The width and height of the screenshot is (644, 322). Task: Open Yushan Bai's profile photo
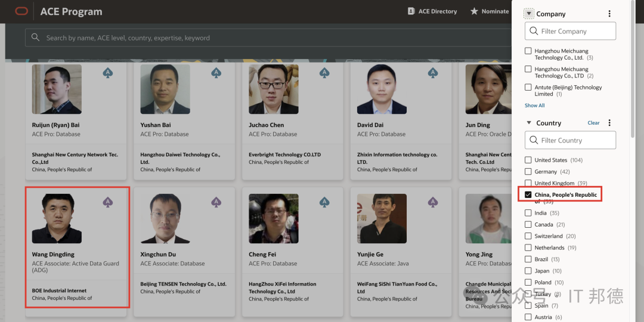pos(165,89)
